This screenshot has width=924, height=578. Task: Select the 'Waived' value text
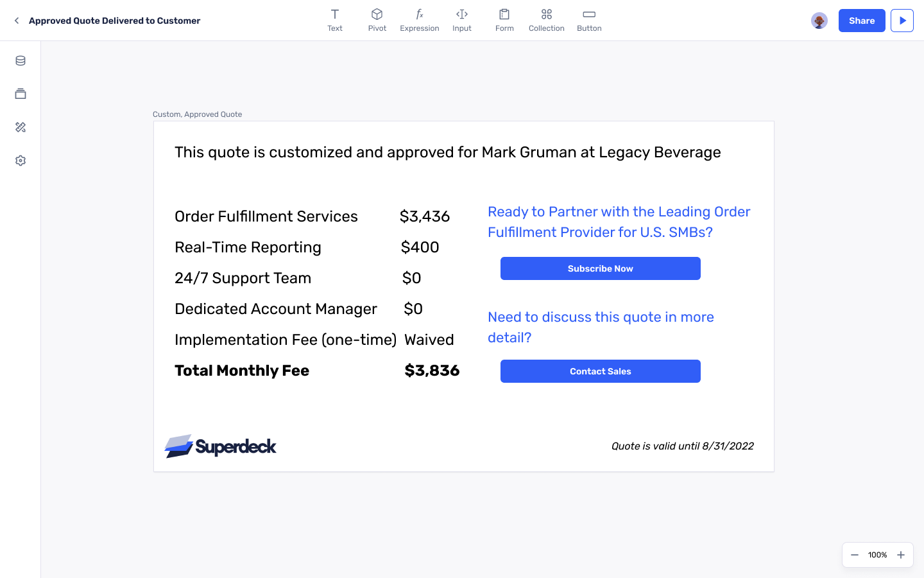[x=429, y=340]
